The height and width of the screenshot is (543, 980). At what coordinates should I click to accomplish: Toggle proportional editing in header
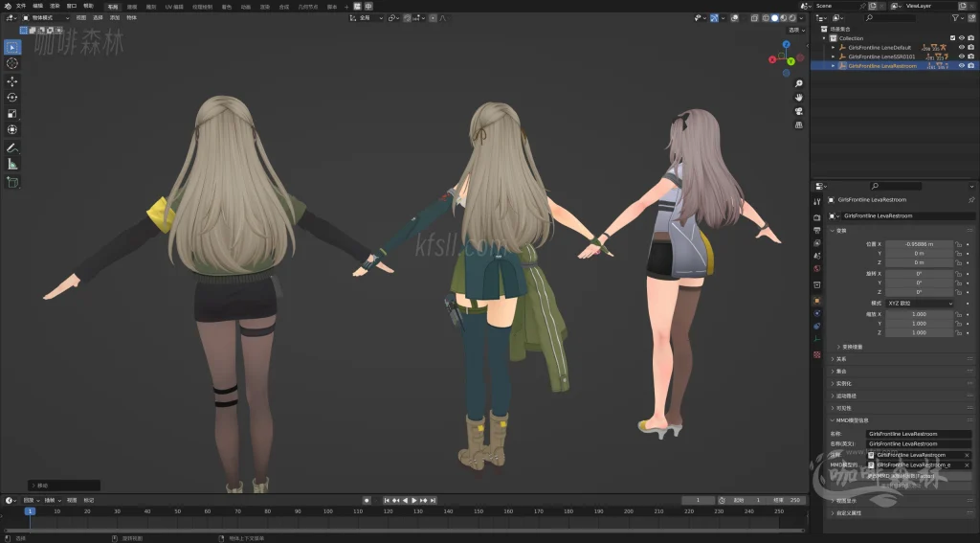(433, 18)
